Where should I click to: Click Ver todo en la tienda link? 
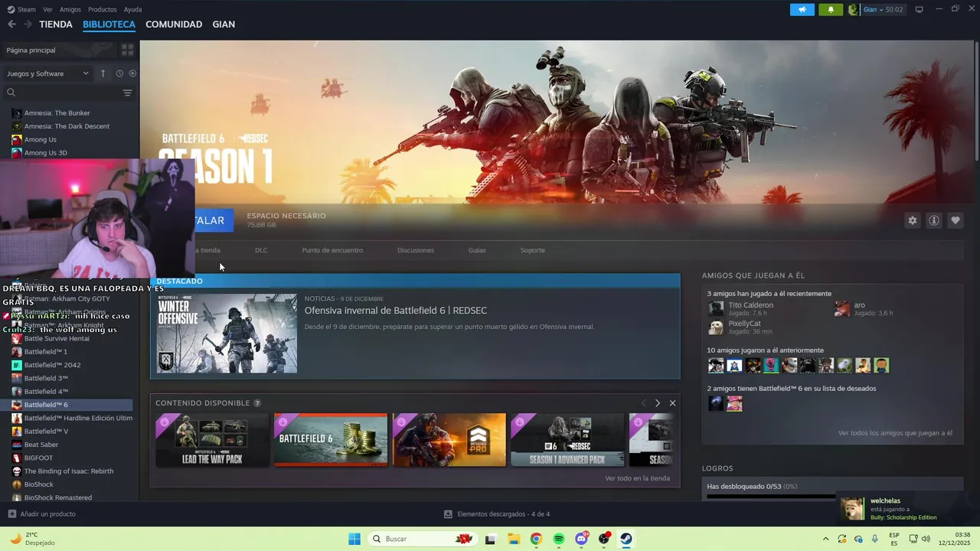[x=637, y=478]
